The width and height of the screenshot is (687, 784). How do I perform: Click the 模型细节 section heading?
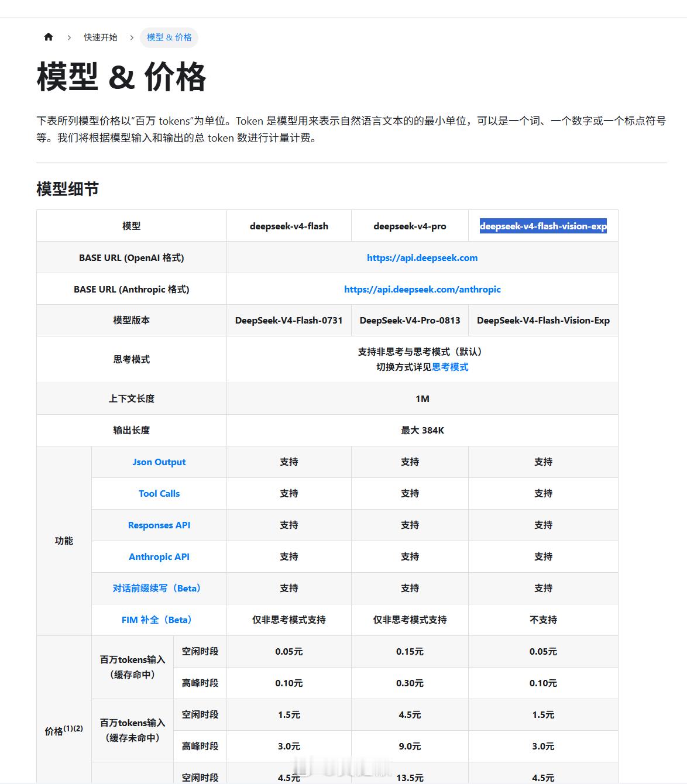(x=67, y=189)
